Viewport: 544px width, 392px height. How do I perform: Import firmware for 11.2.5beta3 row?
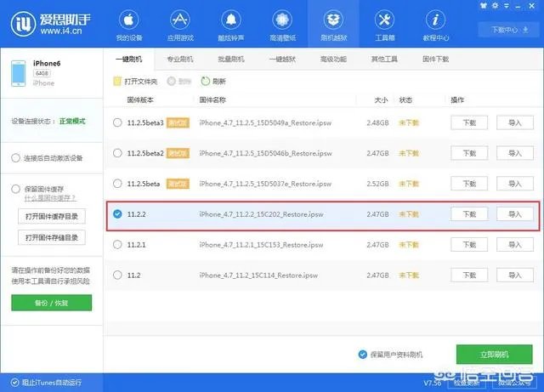pyautogui.click(x=515, y=122)
